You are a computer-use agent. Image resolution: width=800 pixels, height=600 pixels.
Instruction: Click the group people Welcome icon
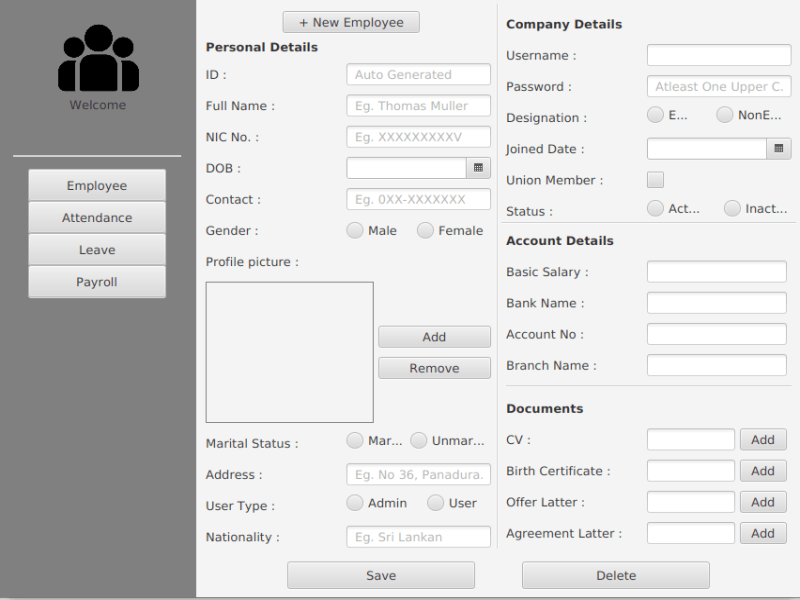coord(98,59)
